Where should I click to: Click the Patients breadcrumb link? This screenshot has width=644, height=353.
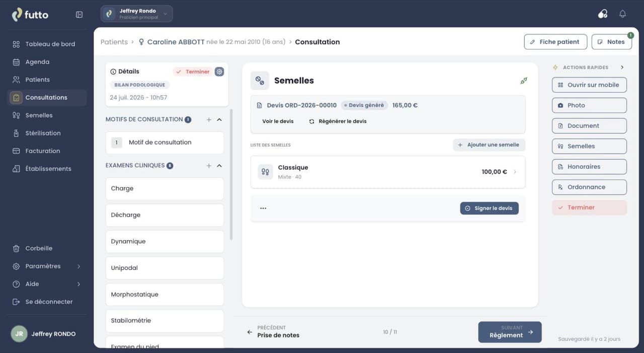pyautogui.click(x=114, y=42)
